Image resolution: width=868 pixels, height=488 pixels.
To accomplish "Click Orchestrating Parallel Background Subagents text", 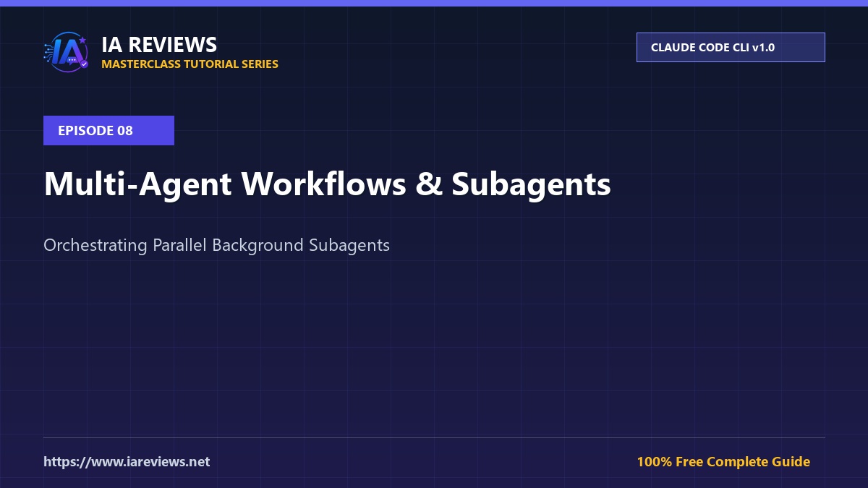I will coord(216,245).
